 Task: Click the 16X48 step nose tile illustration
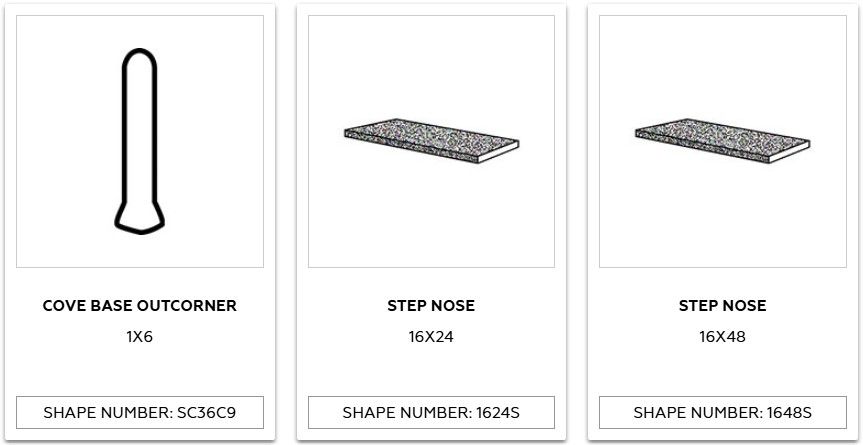point(722,143)
